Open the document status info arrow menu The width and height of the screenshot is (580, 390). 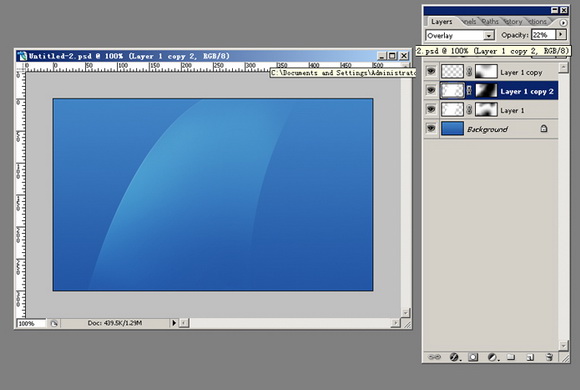tap(174, 323)
